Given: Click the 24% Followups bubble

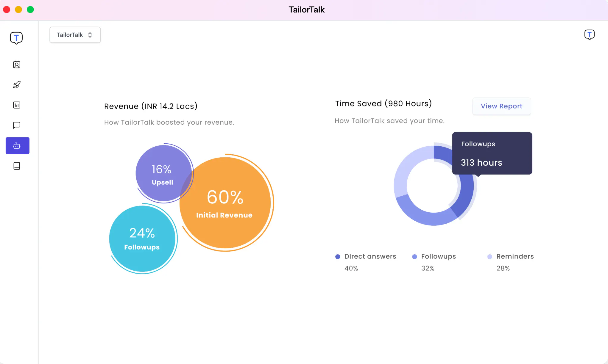Looking at the screenshot, I should tap(142, 239).
